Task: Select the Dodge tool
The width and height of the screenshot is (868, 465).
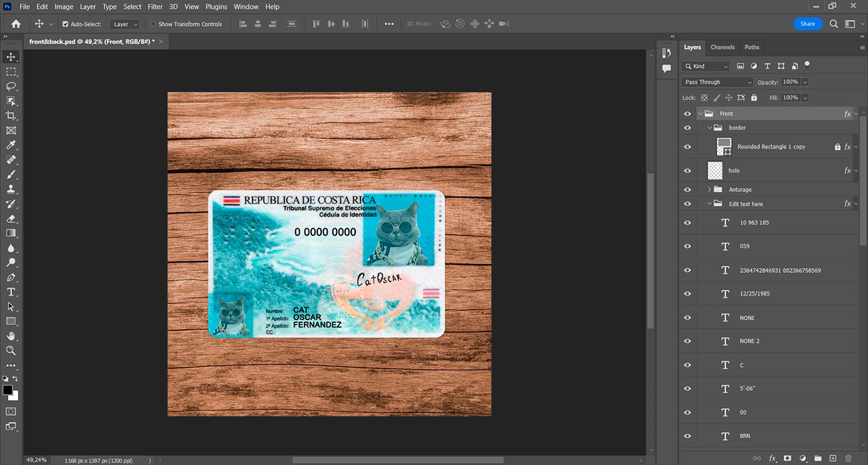Action: tap(11, 262)
